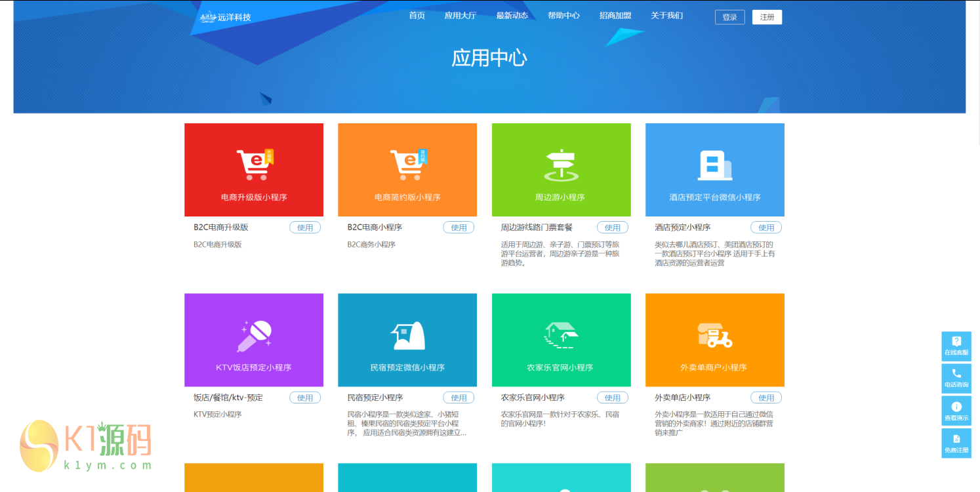The image size is (980, 492).
Task: Click the 周边游 description paragraph starting 适用于周边游
Action: [560, 254]
